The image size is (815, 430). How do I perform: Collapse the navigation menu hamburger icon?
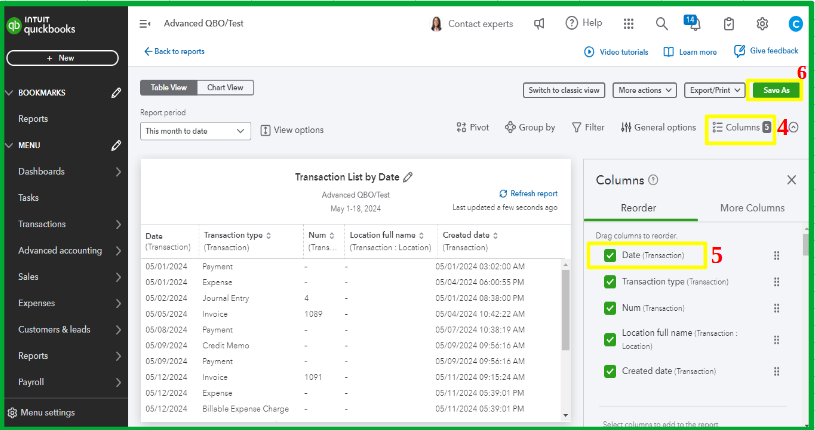tap(144, 24)
